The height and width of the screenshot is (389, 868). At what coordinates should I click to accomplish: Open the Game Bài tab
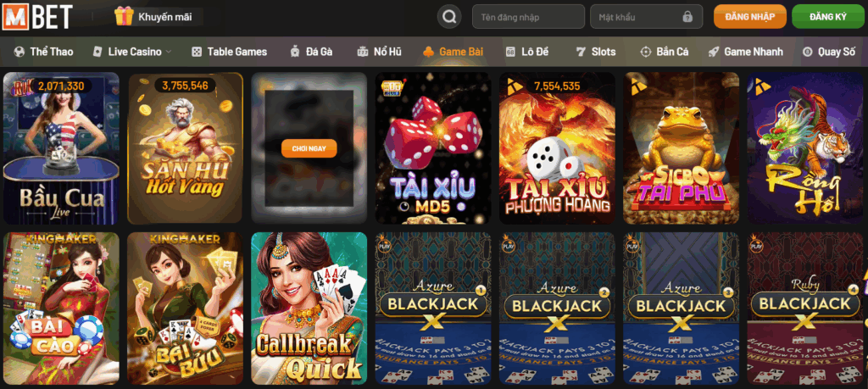(453, 52)
